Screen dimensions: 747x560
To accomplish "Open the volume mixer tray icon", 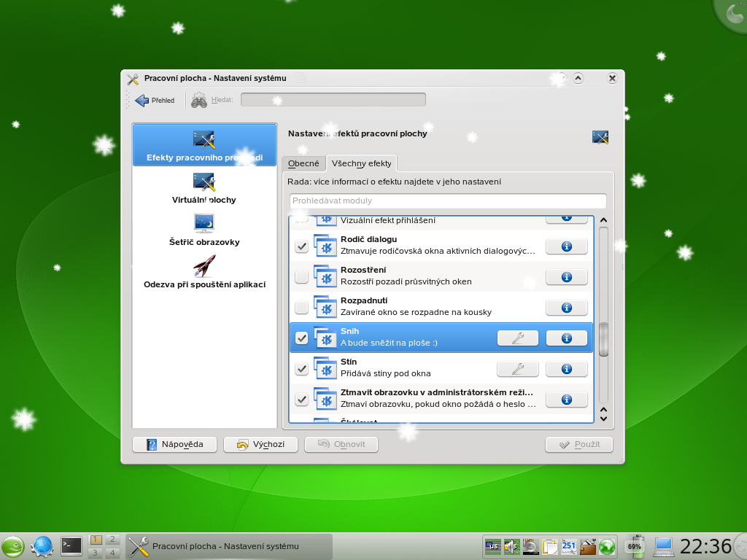I will (x=512, y=547).
